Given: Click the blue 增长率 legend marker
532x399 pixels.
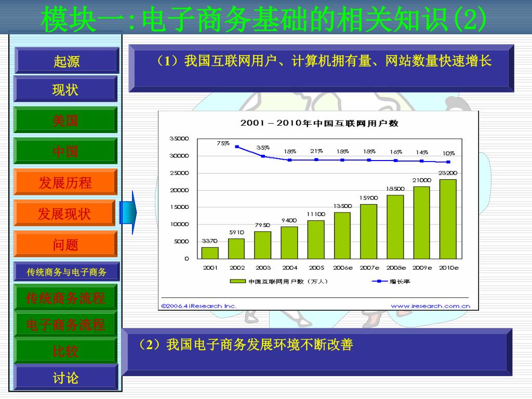Looking at the screenshot, I should point(380,281).
